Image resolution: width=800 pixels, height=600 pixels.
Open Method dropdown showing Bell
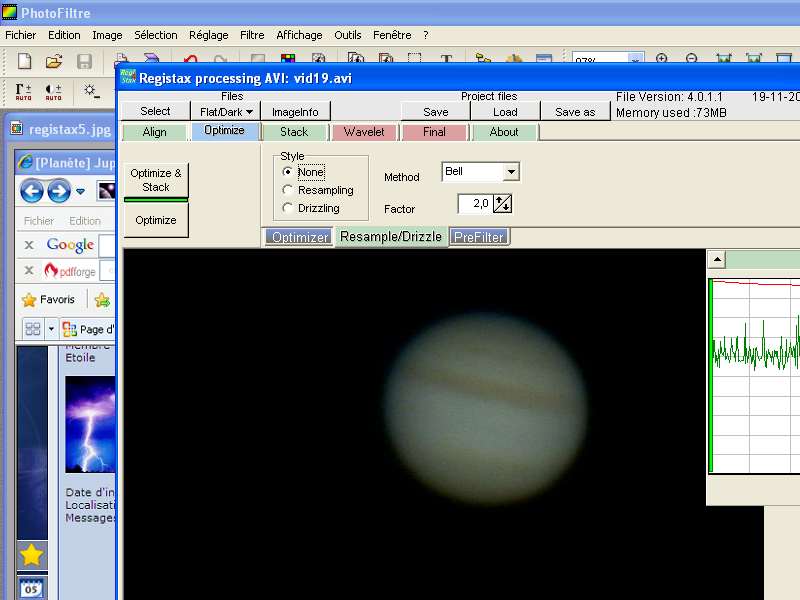pyautogui.click(x=511, y=172)
